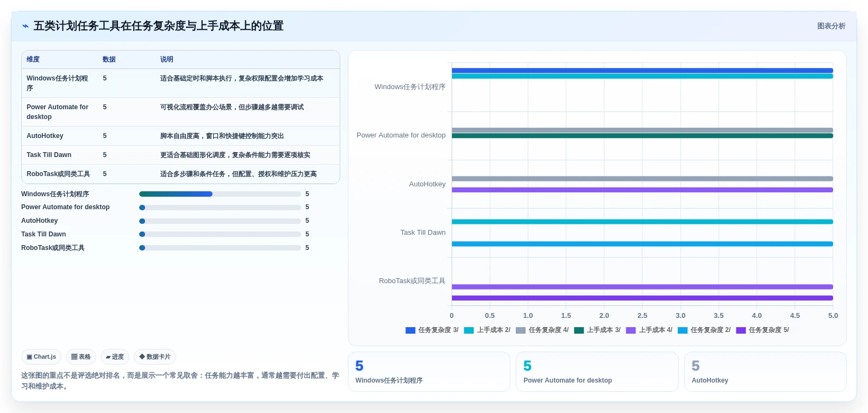Toggle the 任务复杂度 4/ legend item
The height and width of the screenshot is (413, 868).
[x=542, y=330]
